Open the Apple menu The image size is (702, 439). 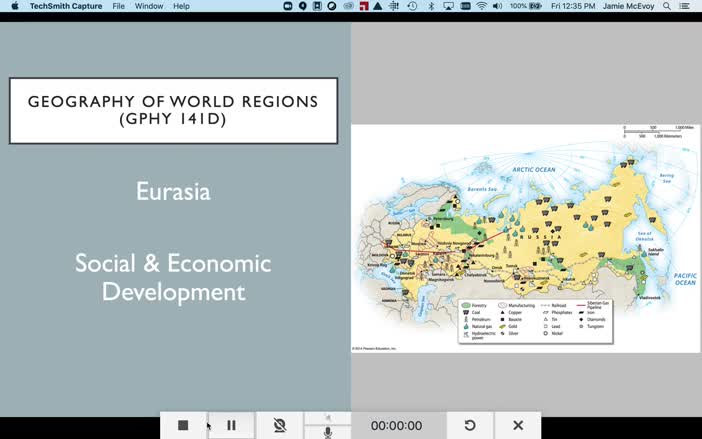click(x=14, y=6)
